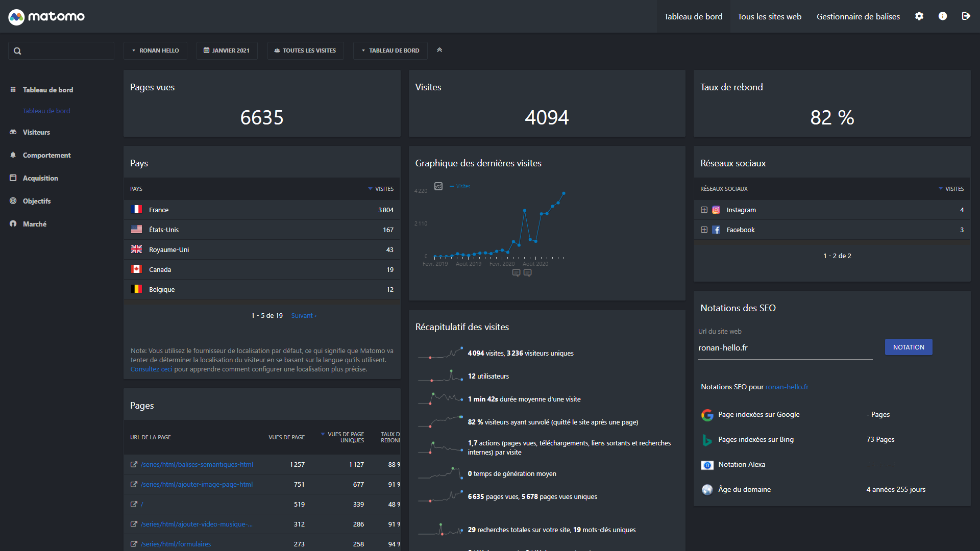This screenshot has height=551, width=980.
Task: Open the Janvier 2021 date picker
Action: pos(227,51)
